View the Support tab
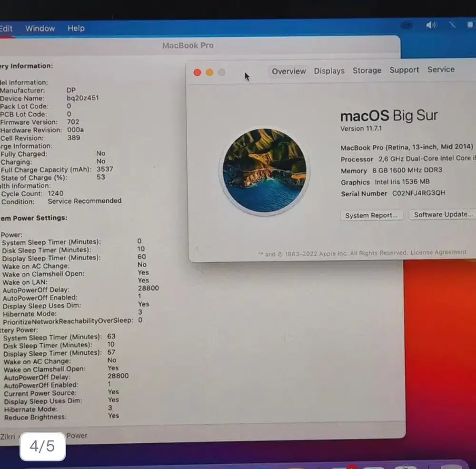 tap(404, 70)
